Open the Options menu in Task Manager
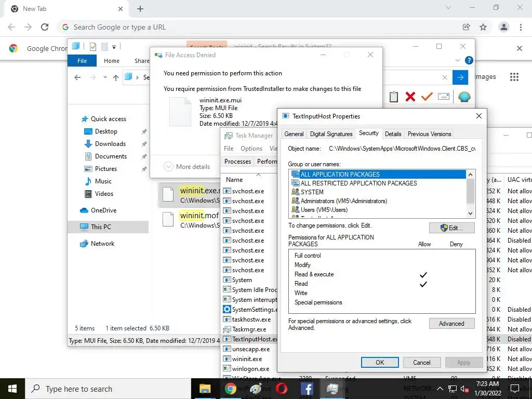The width and height of the screenshot is (532, 399). 251,149
